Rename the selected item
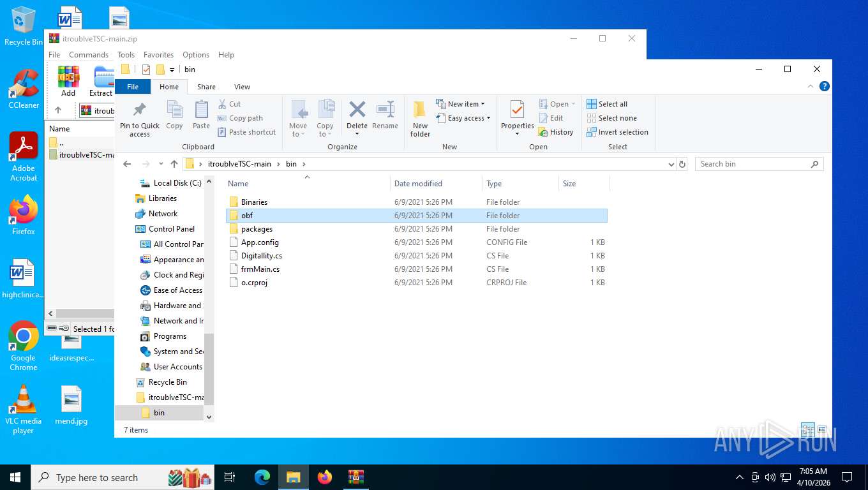Viewport: 868px width, 490px height. coord(385,115)
